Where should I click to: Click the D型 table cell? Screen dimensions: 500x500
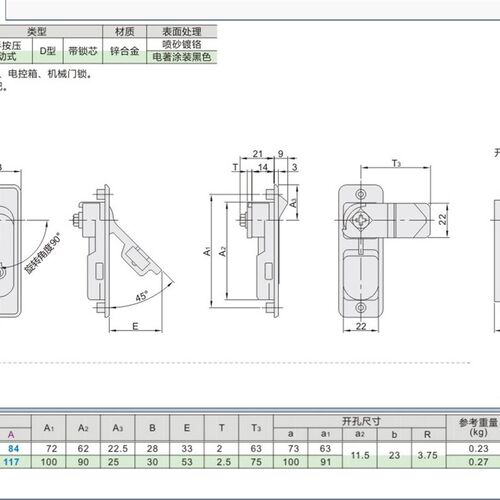coord(48,51)
